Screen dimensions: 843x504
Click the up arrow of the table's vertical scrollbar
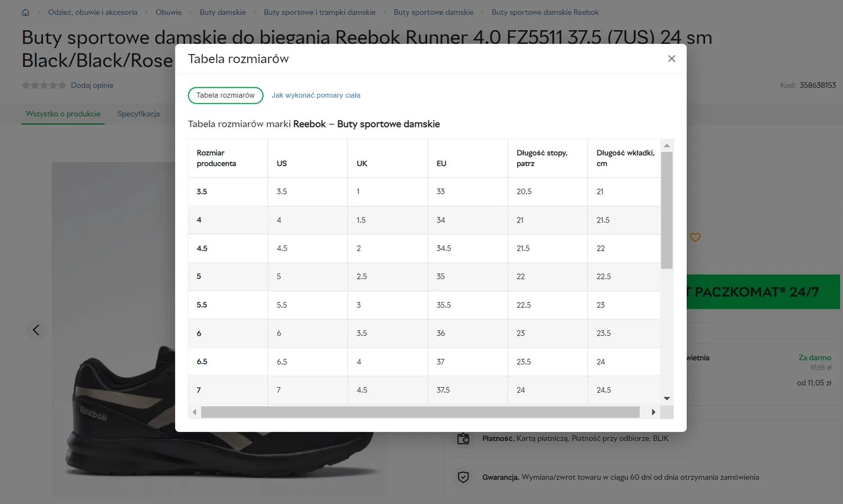667,146
